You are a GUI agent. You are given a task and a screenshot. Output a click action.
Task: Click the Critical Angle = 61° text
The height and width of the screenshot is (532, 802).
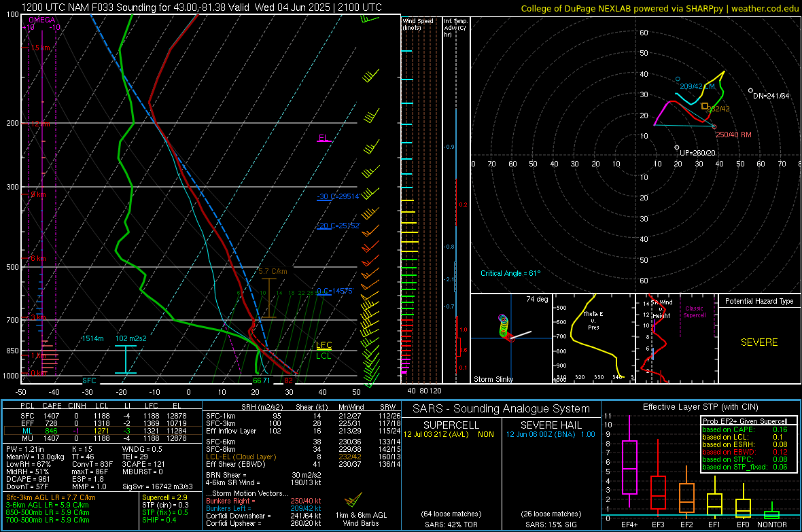pyautogui.click(x=510, y=273)
